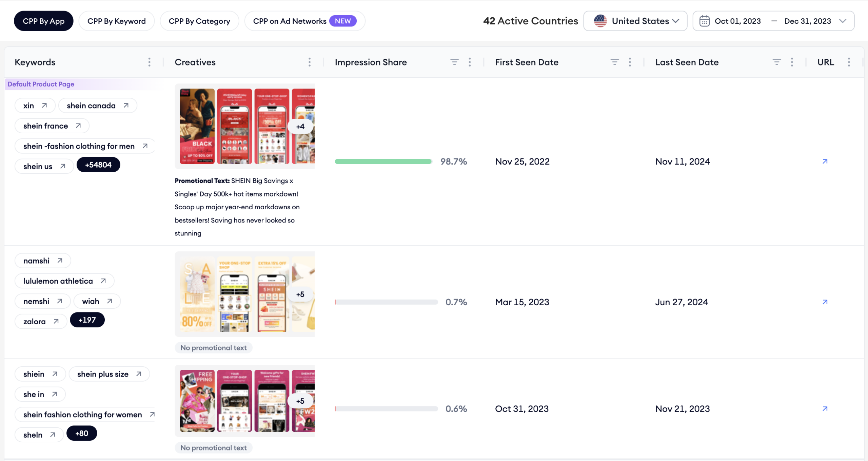868x461 pixels.
Task: Open shein fashion clothing for women keyword
Action: (85, 415)
